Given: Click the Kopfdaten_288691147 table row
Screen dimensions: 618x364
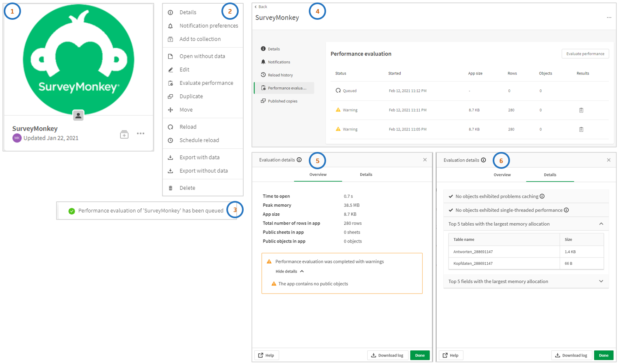Looking at the screenshot, I should [526, 264].
